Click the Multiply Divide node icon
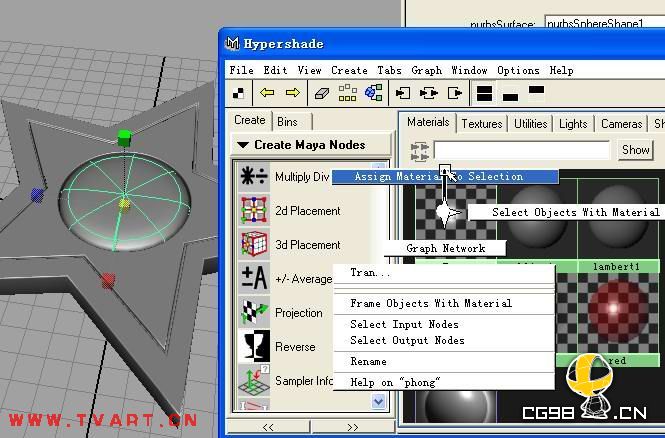 click(x=254, y=176)
